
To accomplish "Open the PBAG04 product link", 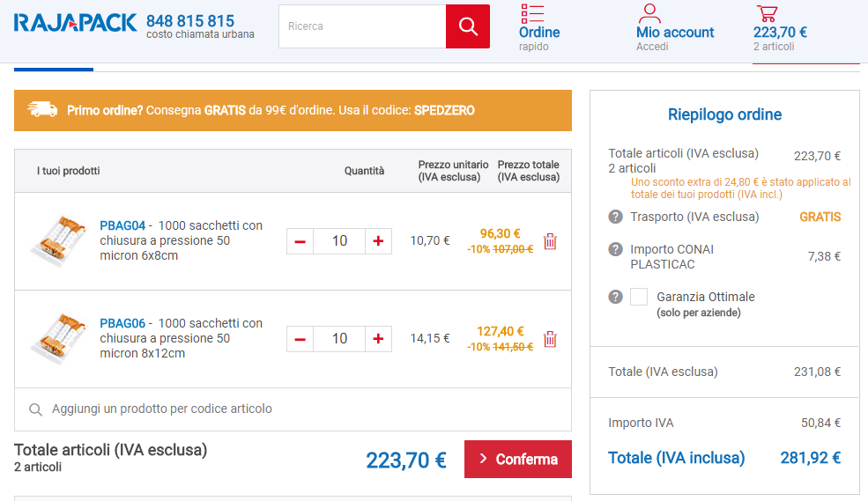I will tap(122, 225).
